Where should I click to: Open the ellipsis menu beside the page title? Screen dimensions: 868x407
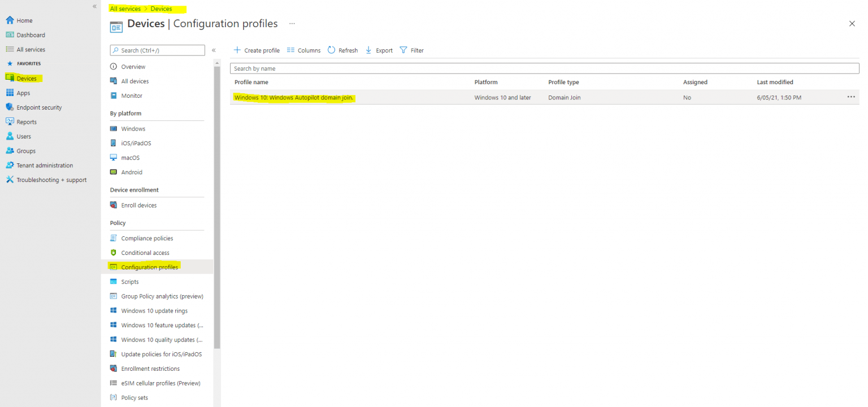tap(292, 23)
